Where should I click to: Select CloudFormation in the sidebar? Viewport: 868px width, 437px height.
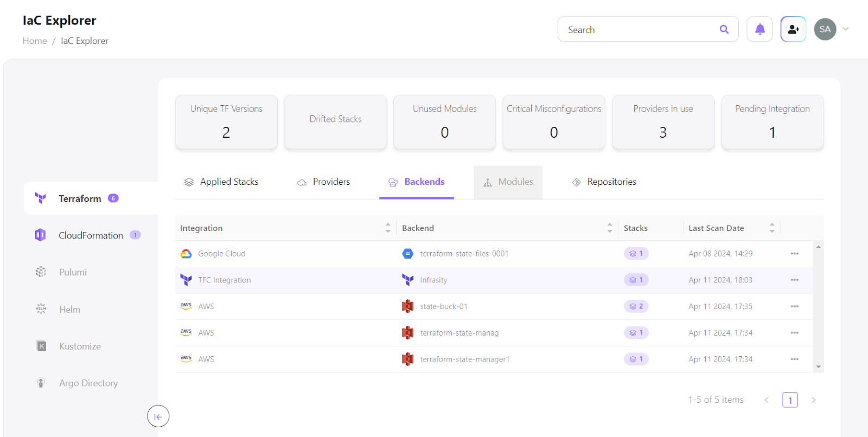pos(91,235)
